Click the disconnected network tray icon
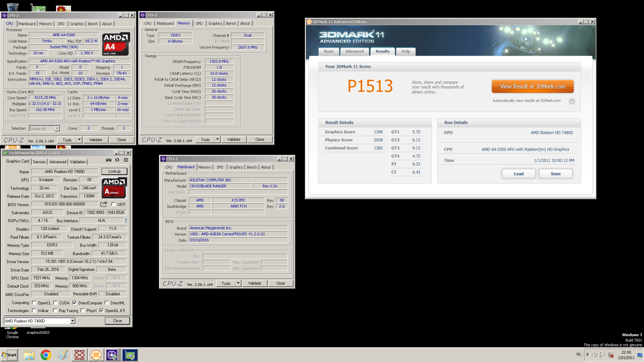The height and width of the screenshot is (362, 644). point(611,355)
